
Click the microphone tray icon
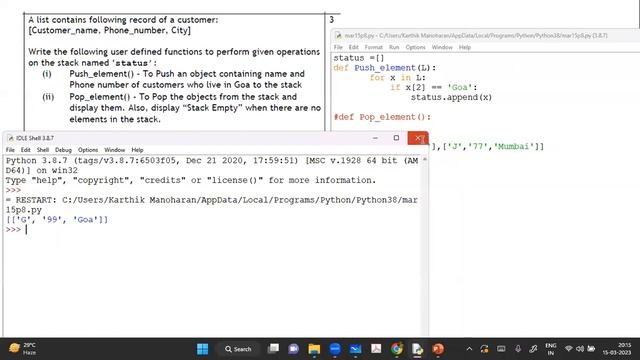pos(518,349)
